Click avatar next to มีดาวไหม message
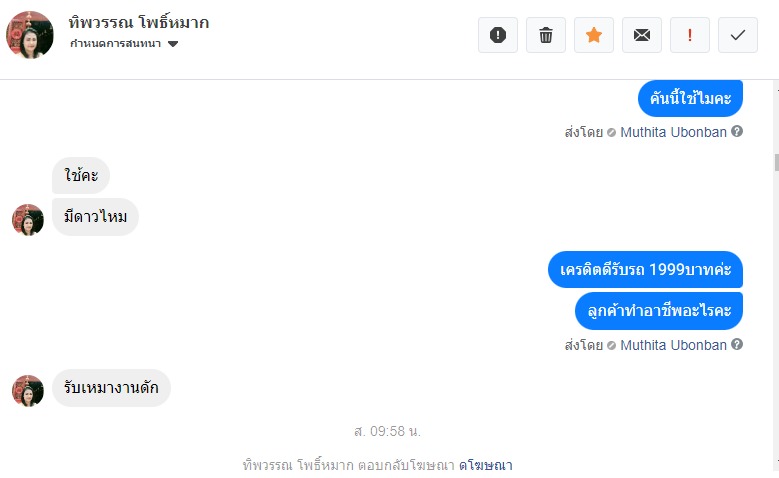 coord(28,219)
